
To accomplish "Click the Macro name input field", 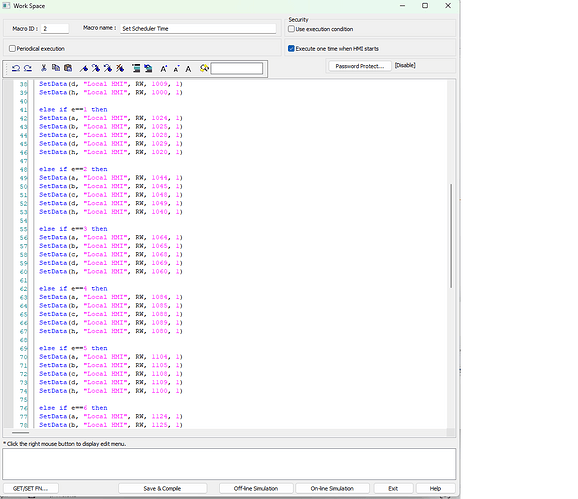I will 198,28.
